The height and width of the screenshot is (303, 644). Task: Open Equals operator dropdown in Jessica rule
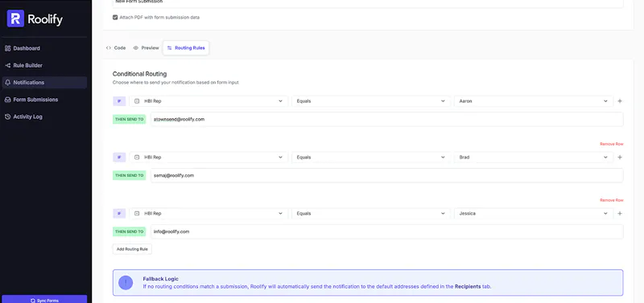371,214
